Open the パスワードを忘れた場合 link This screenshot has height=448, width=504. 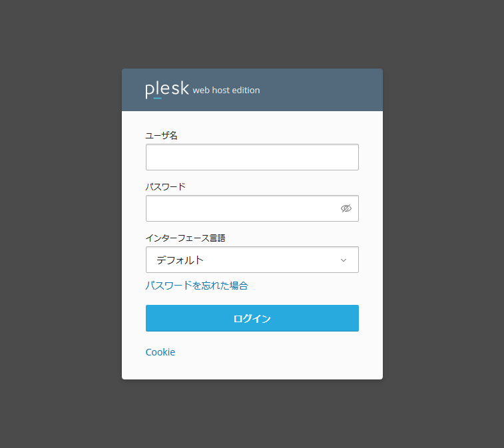pos(196,285)
